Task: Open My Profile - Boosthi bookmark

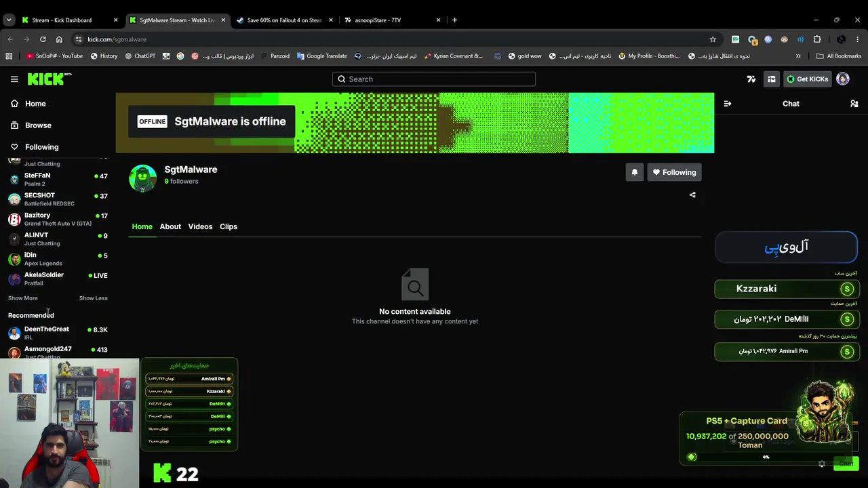Action: coord(649,56)
